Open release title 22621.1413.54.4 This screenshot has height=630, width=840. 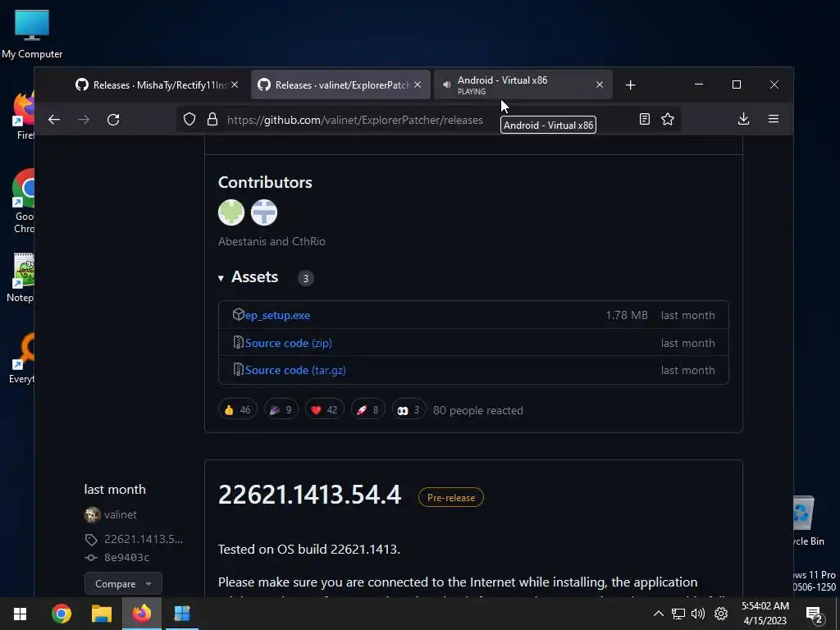point(309,495)
